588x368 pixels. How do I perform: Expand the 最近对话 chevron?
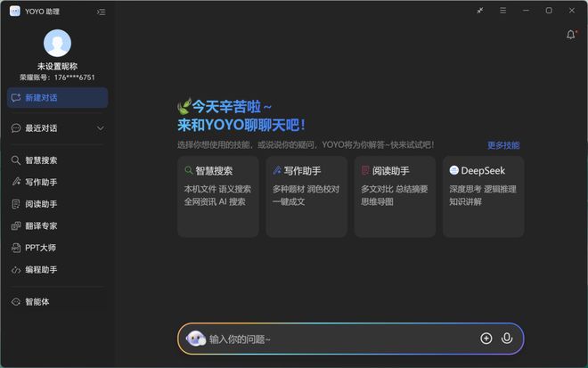click(x=101, y=128)
